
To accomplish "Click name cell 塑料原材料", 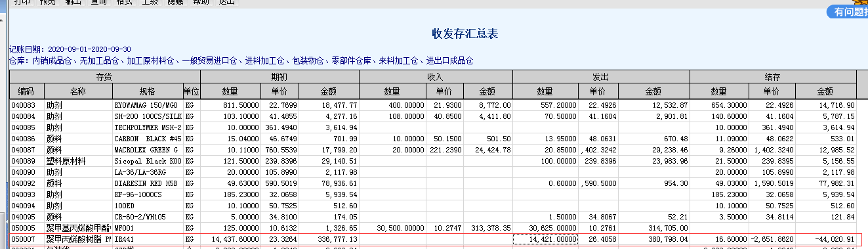I will pyautogui.click(x=78, y=160).
